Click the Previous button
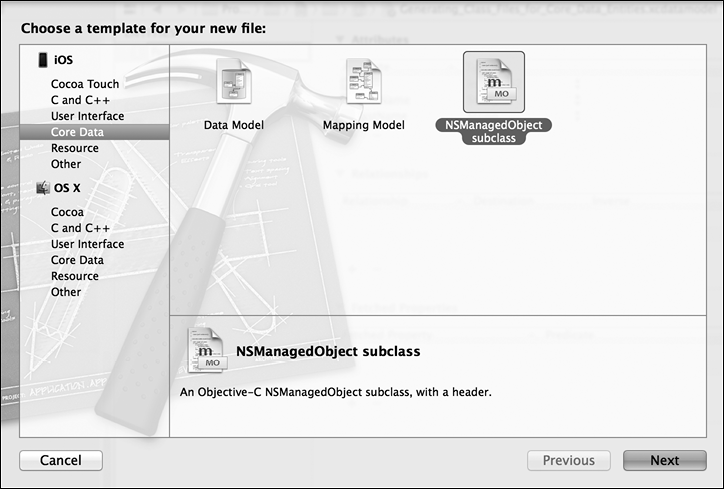The width and height of the screenshot is (724, 490). 568,460
